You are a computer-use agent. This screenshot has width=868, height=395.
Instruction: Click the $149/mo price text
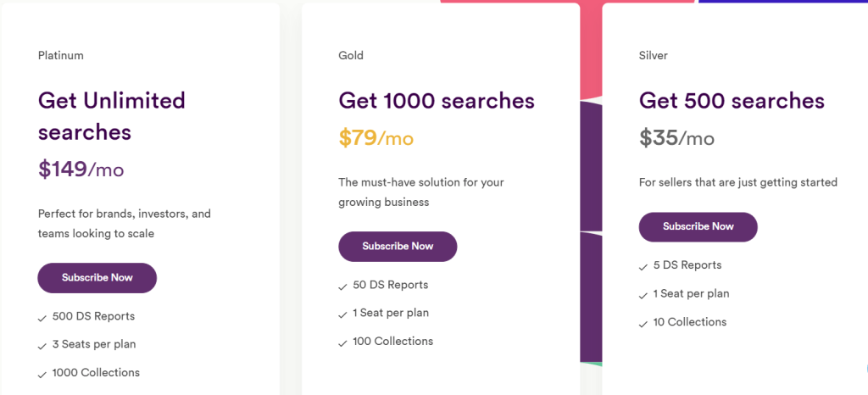point(81,169)
